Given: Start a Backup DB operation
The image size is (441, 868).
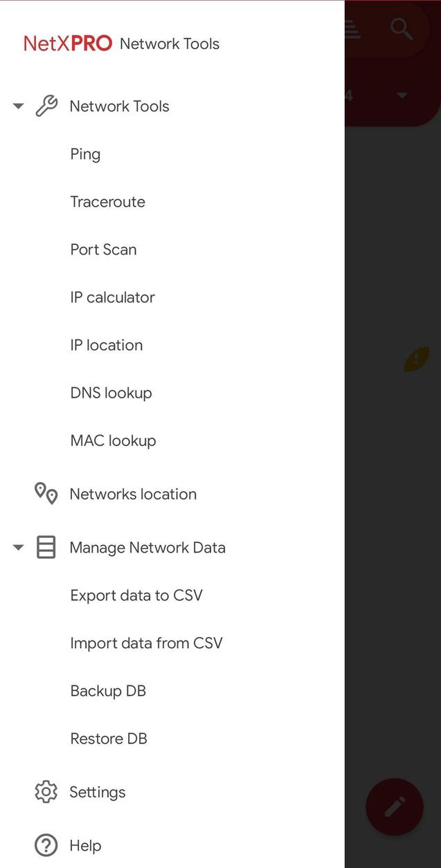Looking at the screenshot, I should click(108, 690).
